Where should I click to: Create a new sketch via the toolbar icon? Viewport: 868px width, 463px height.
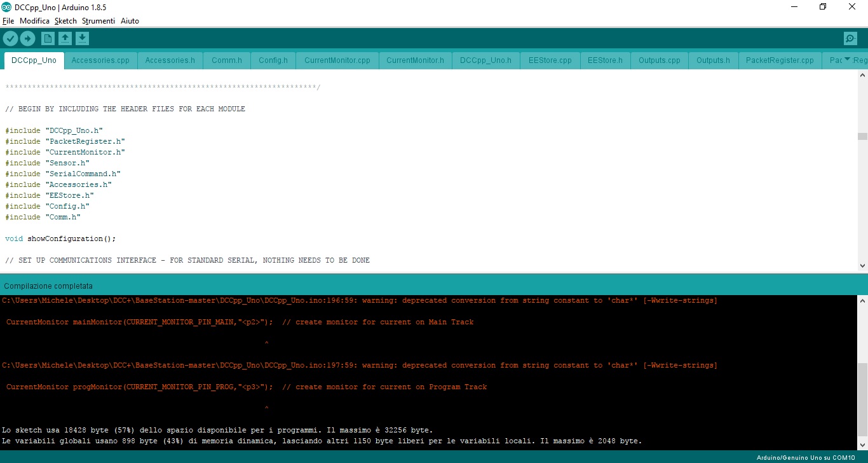(x=48, y=38)
